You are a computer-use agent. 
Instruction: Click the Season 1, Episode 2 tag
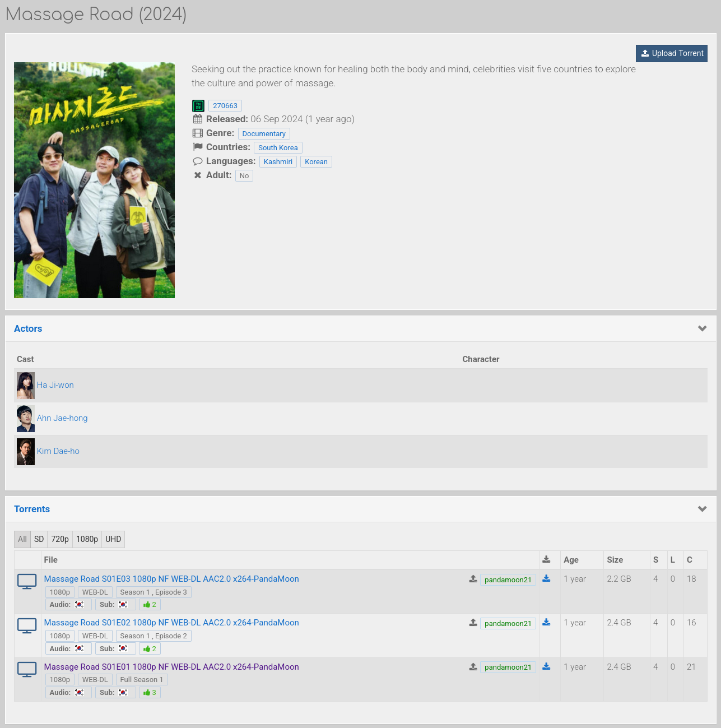(153, 636)
